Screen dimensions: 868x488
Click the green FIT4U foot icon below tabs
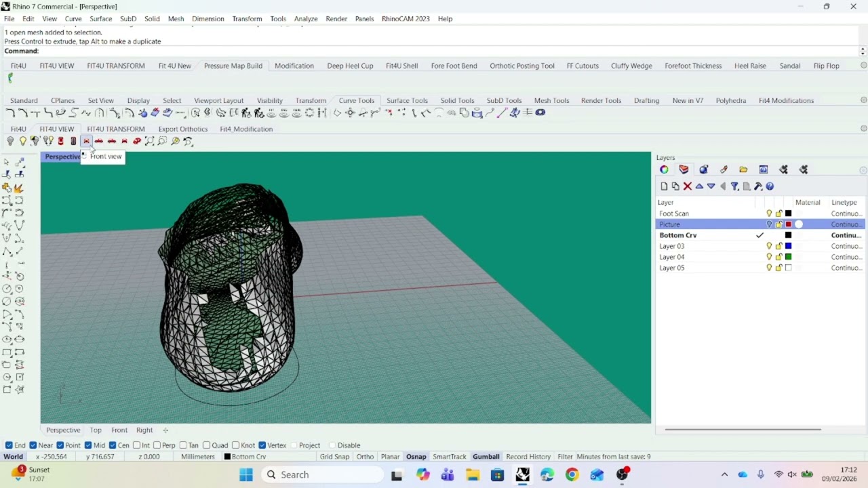(x=10, y=79)
